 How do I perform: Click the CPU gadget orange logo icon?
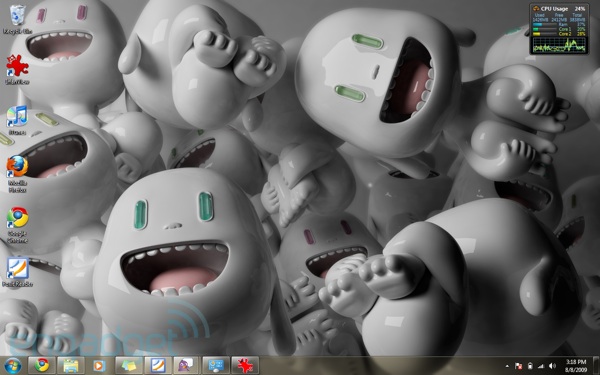[x=536, y=8]
